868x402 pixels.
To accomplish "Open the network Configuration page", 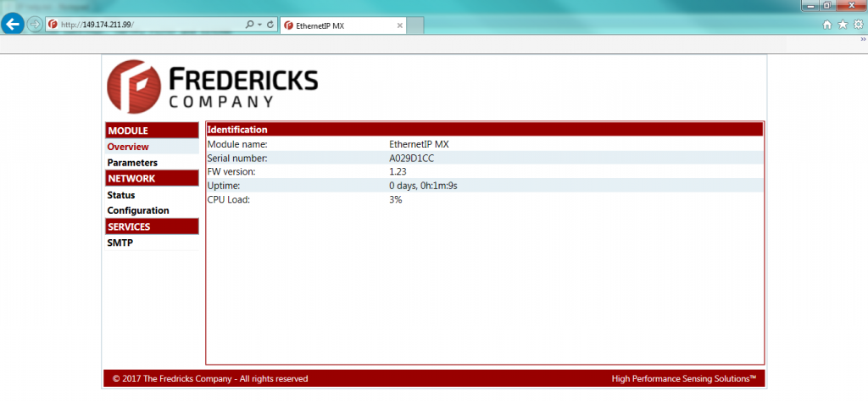I will (x=138, y=210).
